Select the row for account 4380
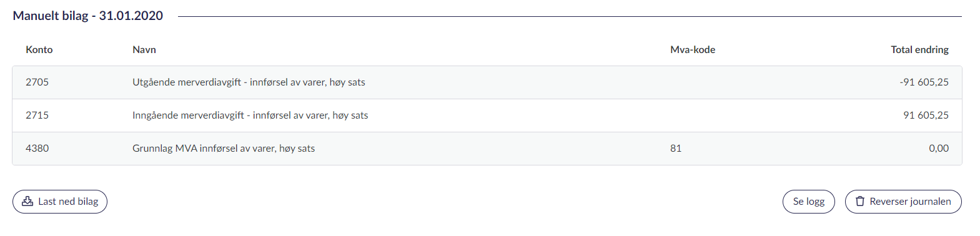 487,149
